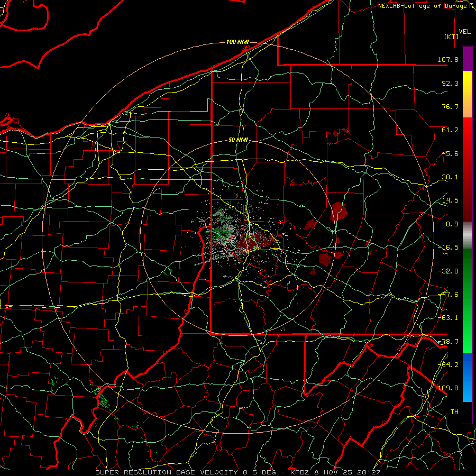Image resolution: width=476 pixels, height=476 pixels.
Task: Select the 30.1 legend value
Action: click(x=450, y=177)
